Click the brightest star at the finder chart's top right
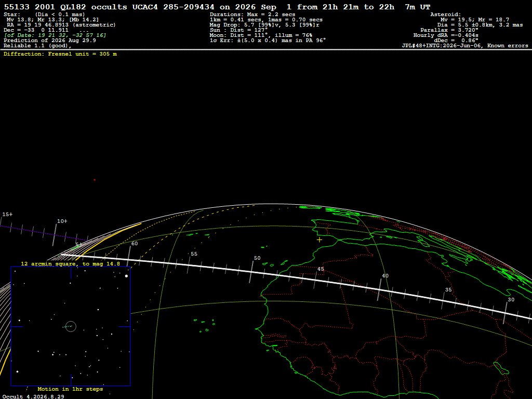Screen dimensions: 532x399 coord(127,276)
